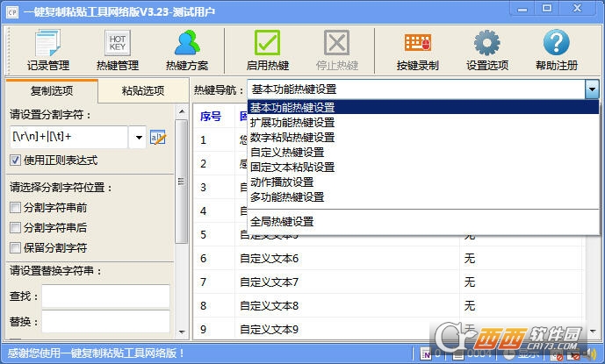Click the left panel scrollbar thumb
The width and height of the screenshot is (605, 364).
tap(182, 182)
